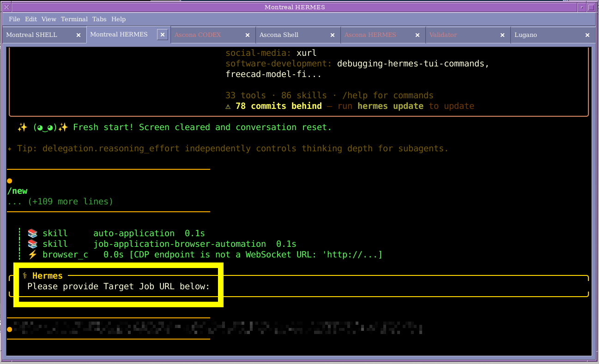Click the '78 commits behind' text
Viewport: 599px width, 364px height.
coord(278,106)
